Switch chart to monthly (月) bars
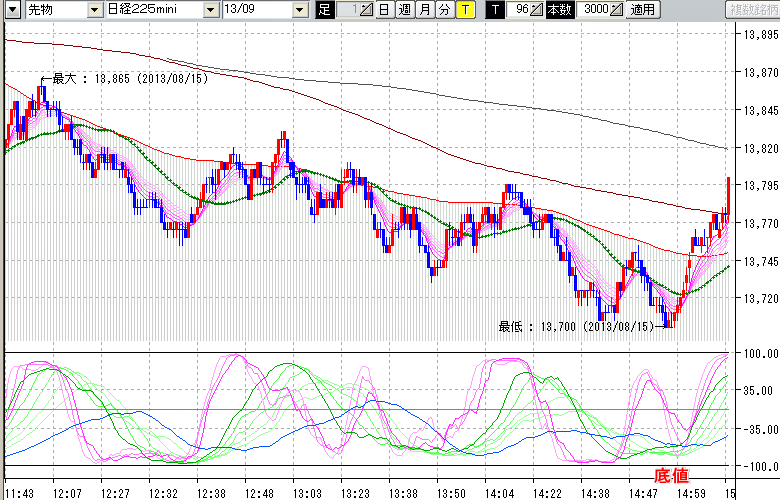This screenshot has height=500, width=780. (x=424, y=9)
